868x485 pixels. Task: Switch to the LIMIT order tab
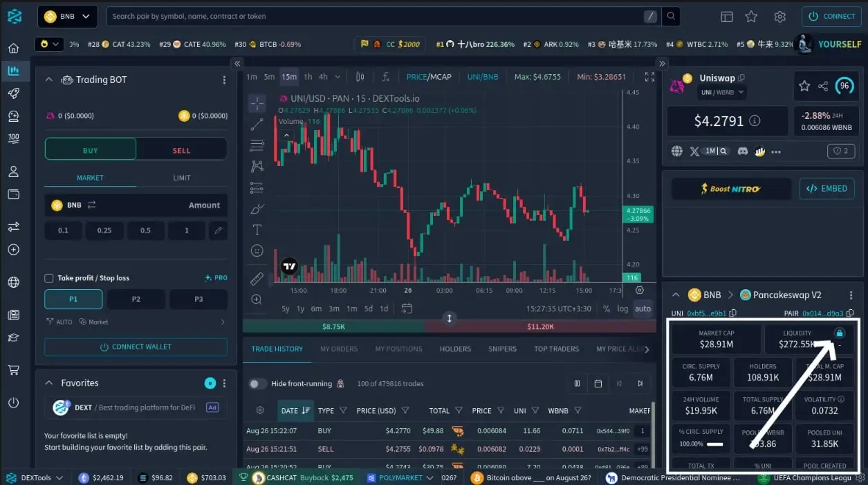click(x=181, y=178)
